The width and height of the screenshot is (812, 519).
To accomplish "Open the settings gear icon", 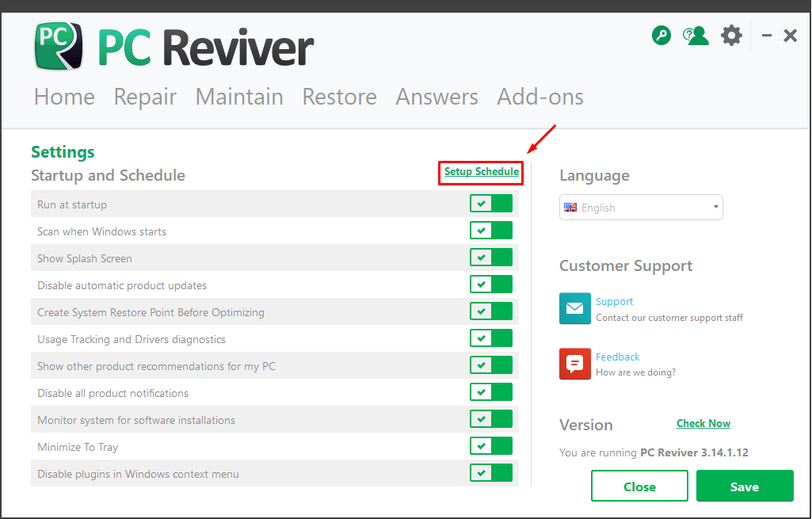I will coord(731,35).
